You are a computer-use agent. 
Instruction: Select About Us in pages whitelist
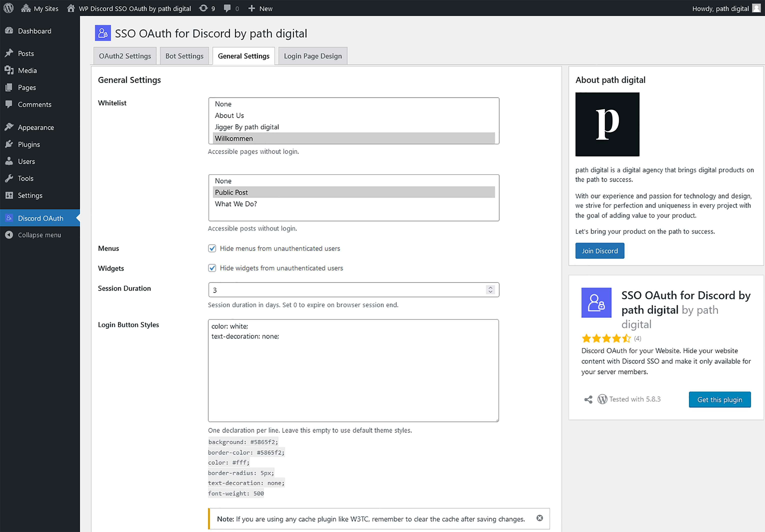[x=353, y=116]
